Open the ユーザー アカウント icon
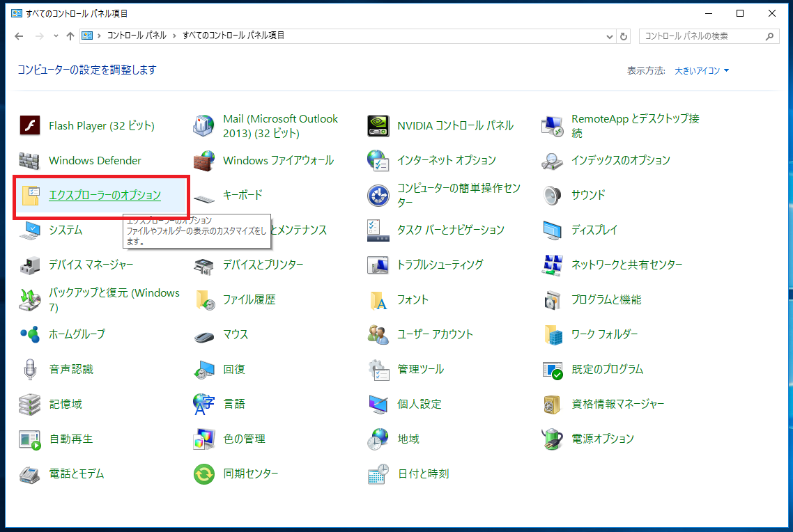Screen dimensions: 793x532 click(x=378, y=334)
